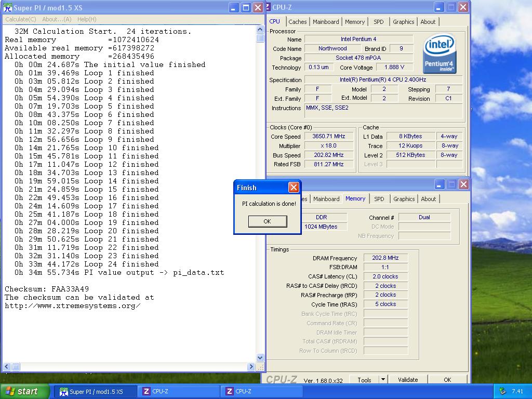532x399 pixels.
Task: Click the Bus Speed 202.82 MHz value
Action: (328, 155)
